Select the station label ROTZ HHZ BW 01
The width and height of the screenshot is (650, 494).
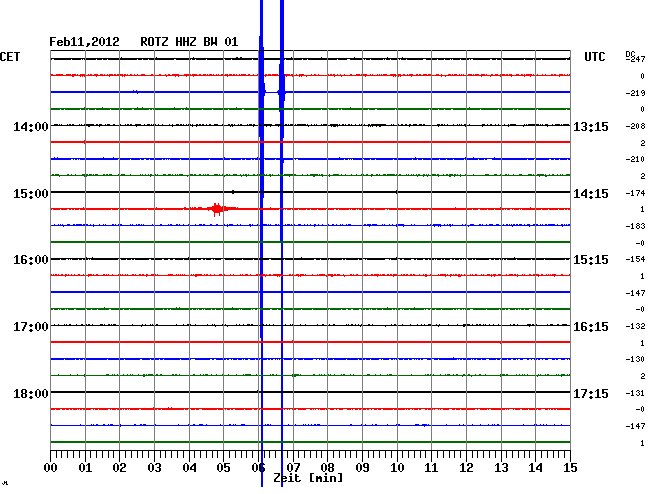pyautogui.click(x=189, y=42)
